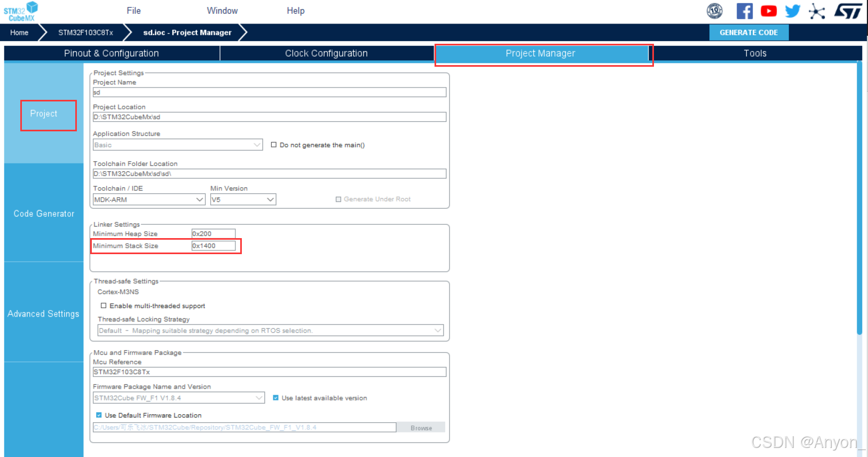Screen dimensions: 868x457
Task: Click the Minimum Heap Size field
Action: (214, 233)
